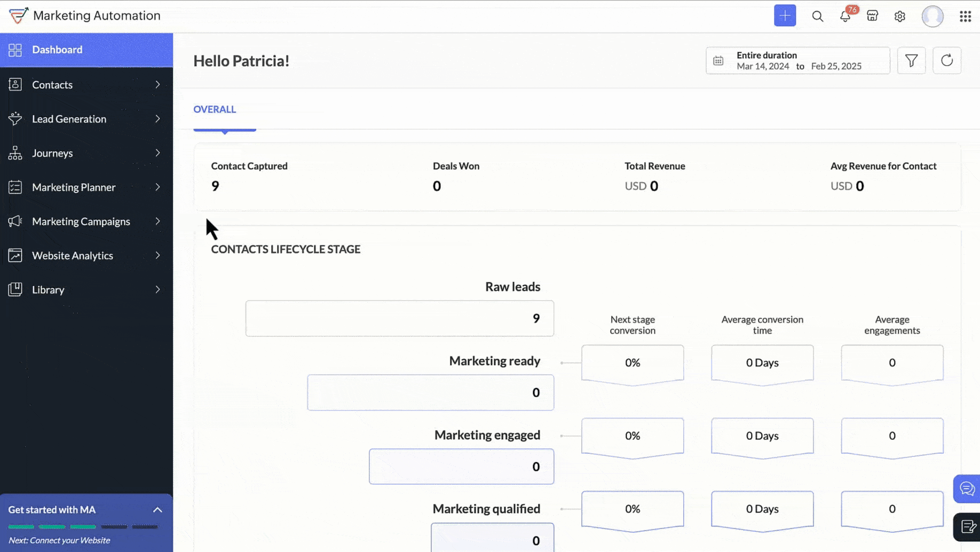
Task: Open the Lead Generation menu item
Action: (86, 119)
